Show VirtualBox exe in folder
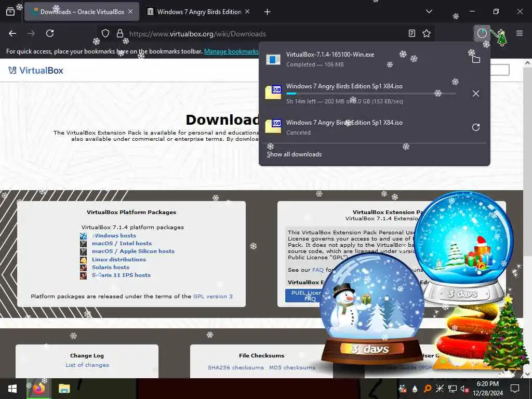Screen dimensions: 532x399 tap(476, 60)
